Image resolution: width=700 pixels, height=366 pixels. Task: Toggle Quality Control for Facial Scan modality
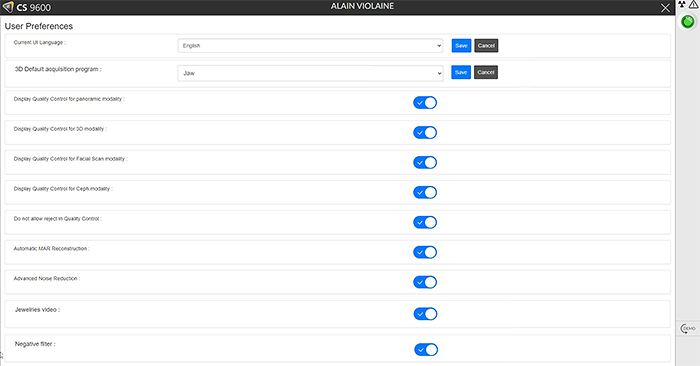[425, 162]
